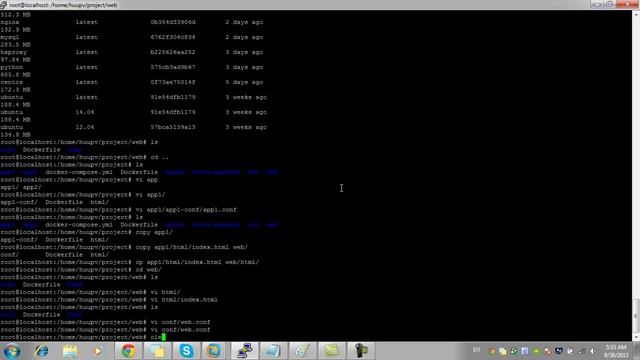The height and width of the screenshot is (360, 640).
Task: Click the '5 days ago' text for centos
Action: coord(244,82)
